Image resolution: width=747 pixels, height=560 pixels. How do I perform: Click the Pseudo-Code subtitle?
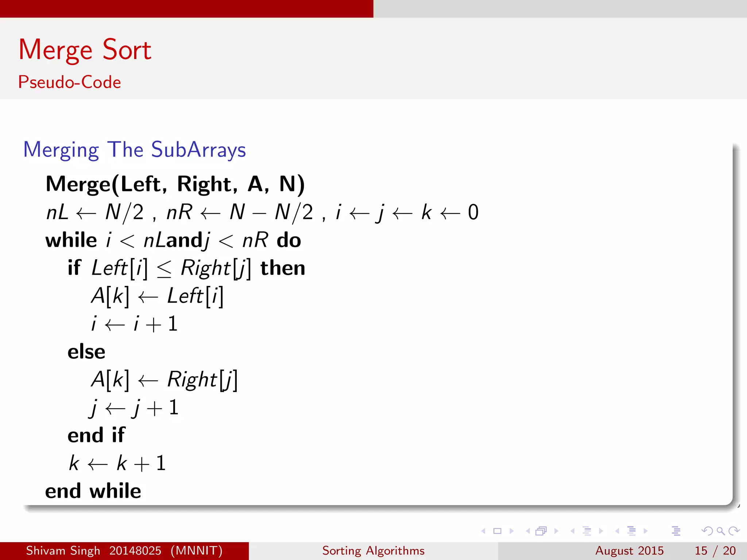pos(70,82)
